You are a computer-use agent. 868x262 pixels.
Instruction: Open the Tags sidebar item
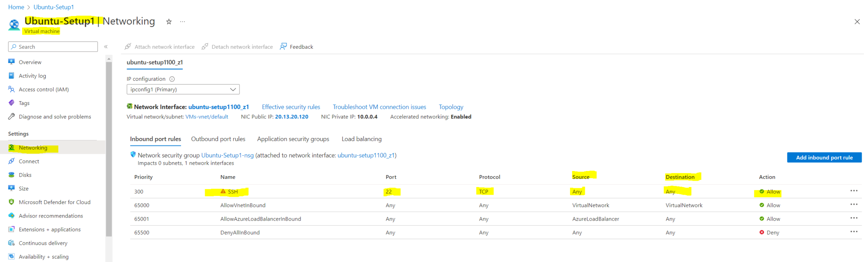click(x=24, y=103)
